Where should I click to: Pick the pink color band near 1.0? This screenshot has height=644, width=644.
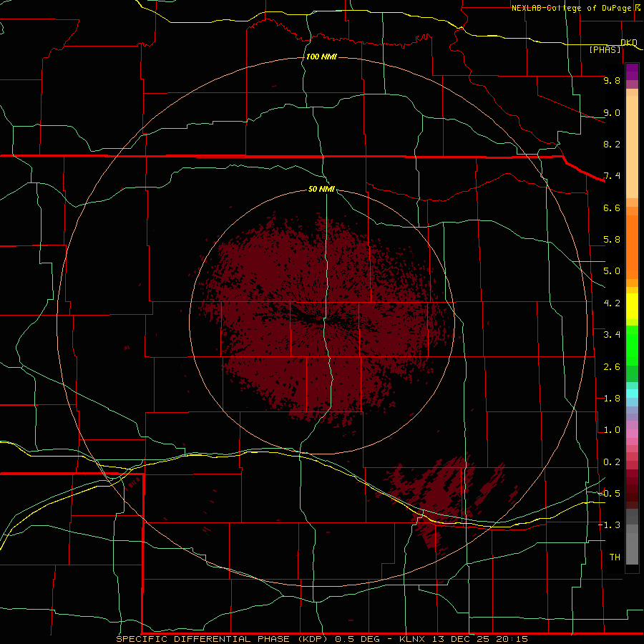click(x=632, y=434)
